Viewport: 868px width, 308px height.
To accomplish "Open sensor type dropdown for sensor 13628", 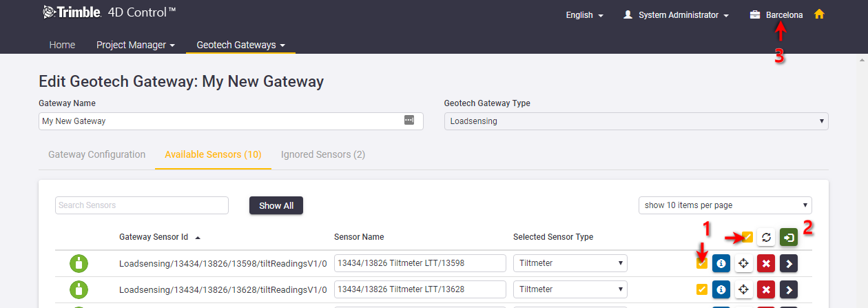I will pyautogui.click(x=570, y=289).
